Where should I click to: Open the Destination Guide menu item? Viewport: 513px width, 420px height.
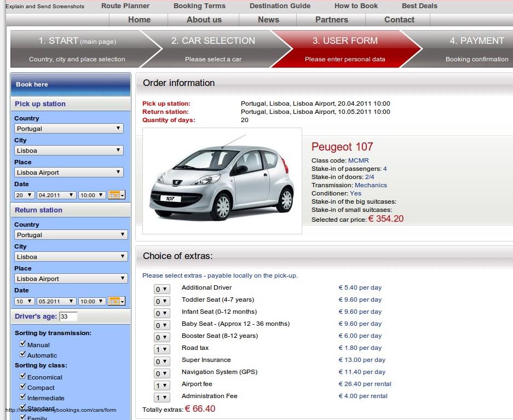[280, 6]
